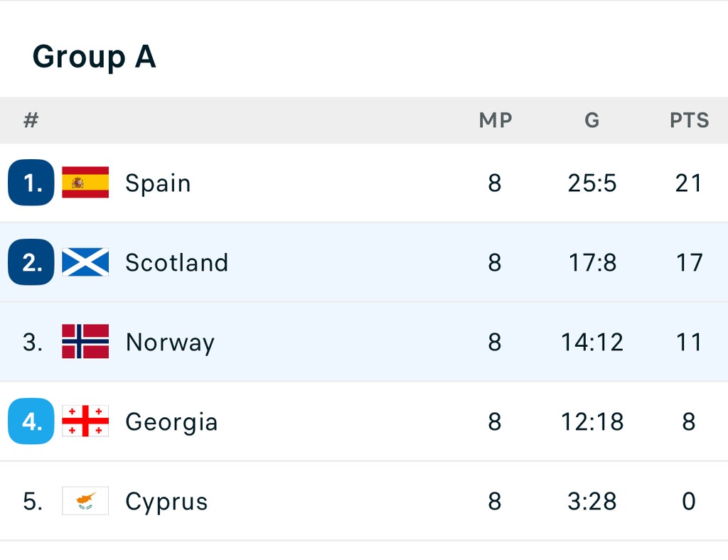The image size is (728, 560).
Task: Click the Norway flag icon
Action: pyautogui.click(x=85, y=342)
